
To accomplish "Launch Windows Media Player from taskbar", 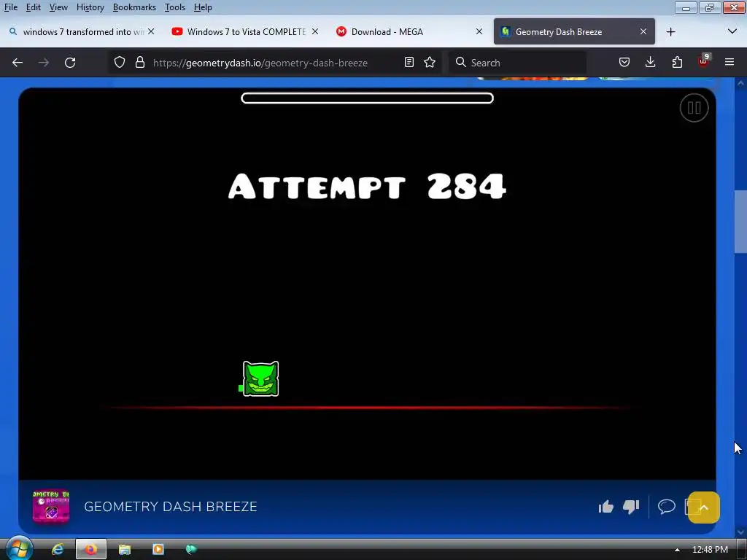I will pos(158,550).
